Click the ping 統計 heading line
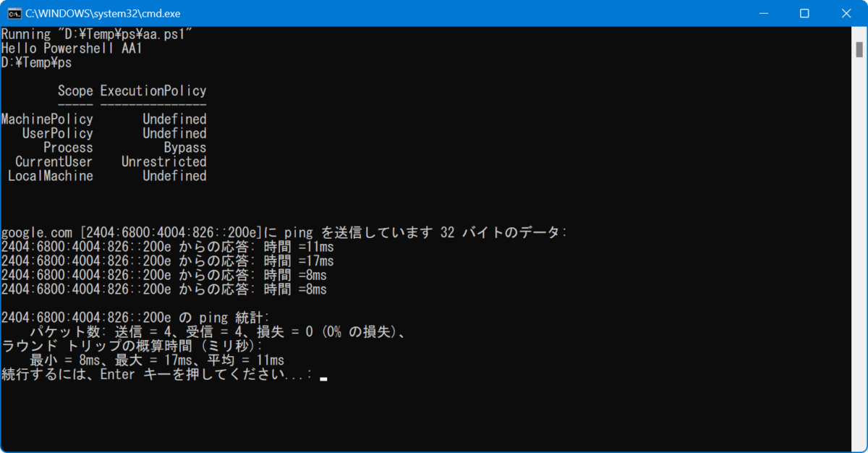This screenshot has height=453, width=868. click(135, 317)
